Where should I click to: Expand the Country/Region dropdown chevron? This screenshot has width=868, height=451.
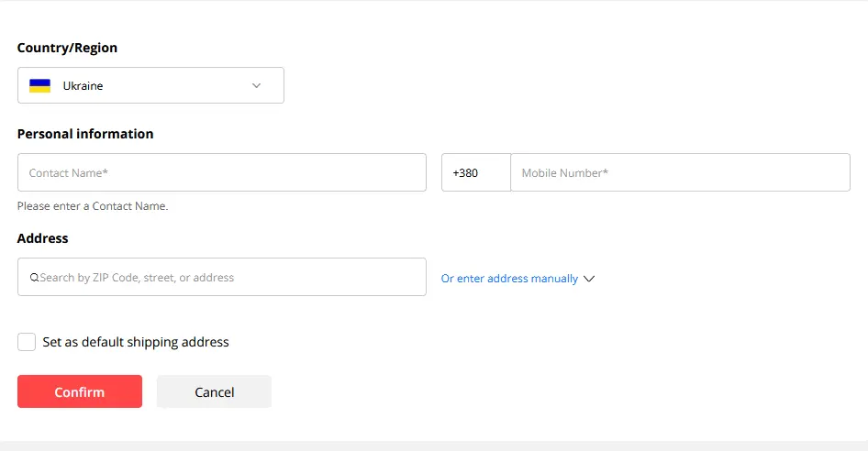click(256, 86)
